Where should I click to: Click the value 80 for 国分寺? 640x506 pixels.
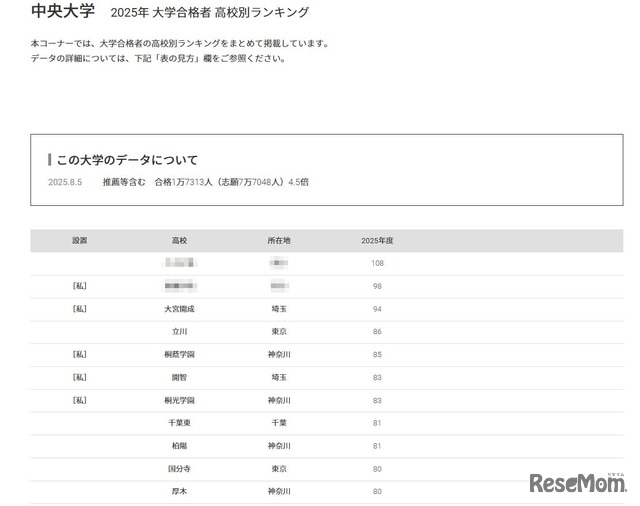click(377, 469)
